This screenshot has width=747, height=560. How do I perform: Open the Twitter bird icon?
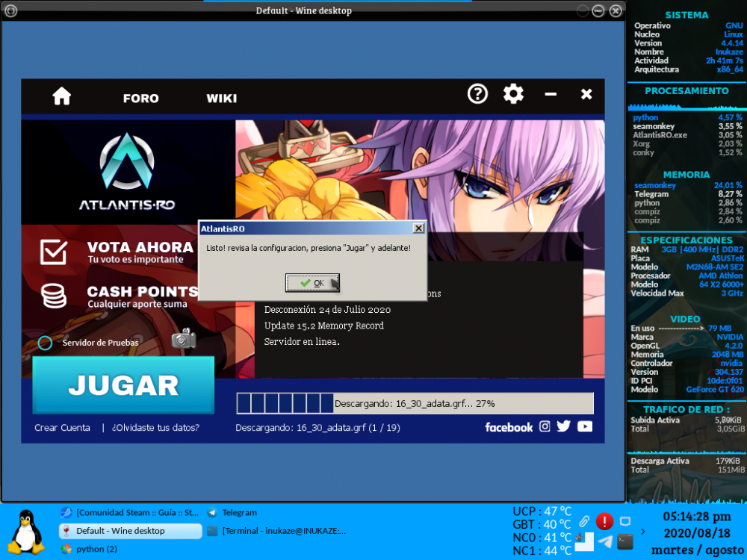tap(564, 426)
